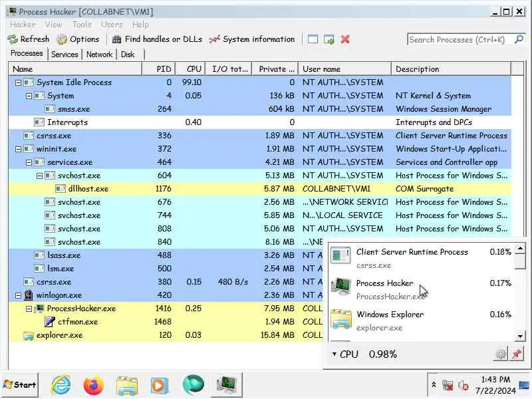This screenshot has width=532, height=399.
Task: Select csrss.exe with PID 380
Action: click(x=165, y=281)
